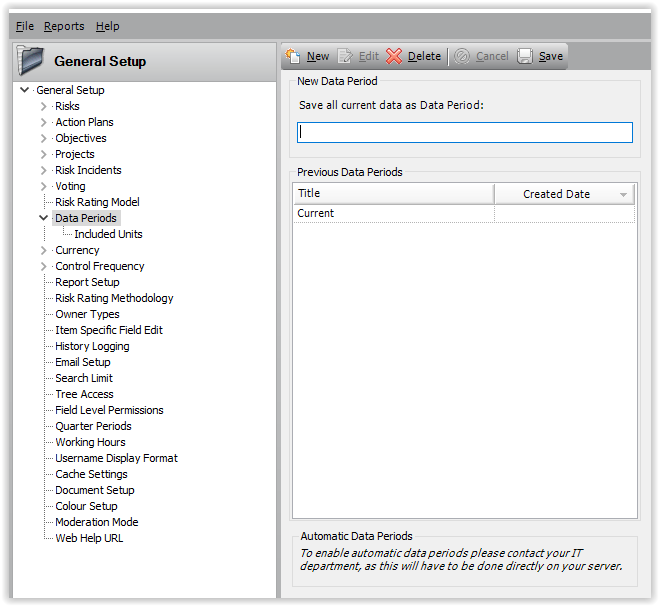Viewport: 659px width, 606px height.
Task: Select Item Specific Field Edit
Action: point(109,330)
